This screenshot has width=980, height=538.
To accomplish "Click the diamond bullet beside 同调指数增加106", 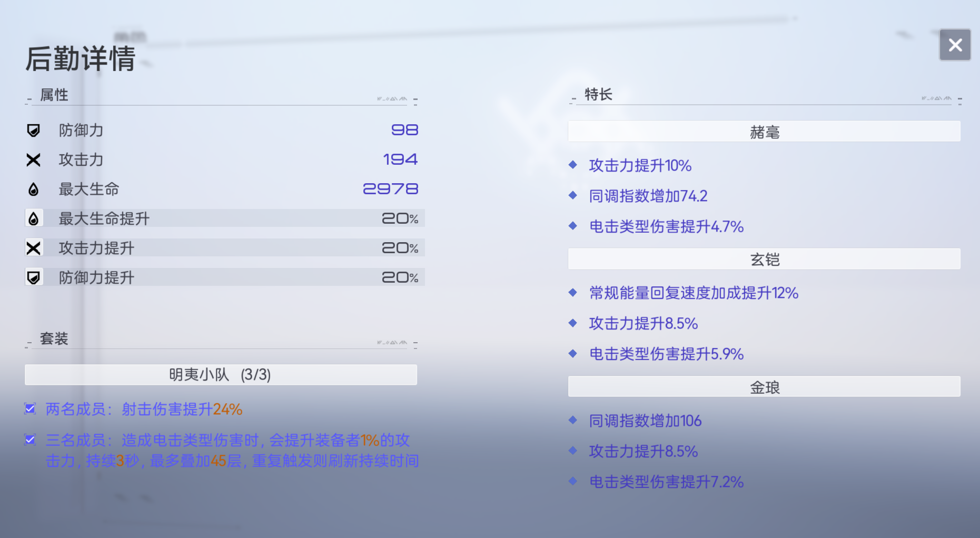I will tap(573, 420).
